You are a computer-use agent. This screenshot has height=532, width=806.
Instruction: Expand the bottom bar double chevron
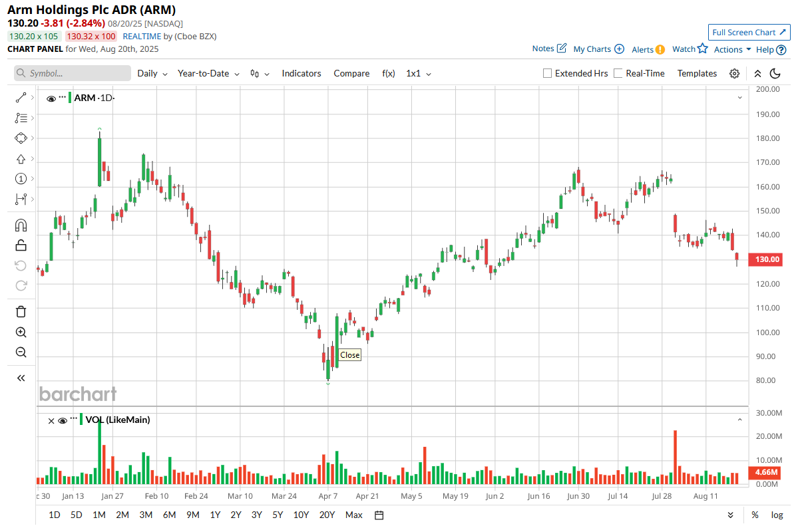pos(730,515)
